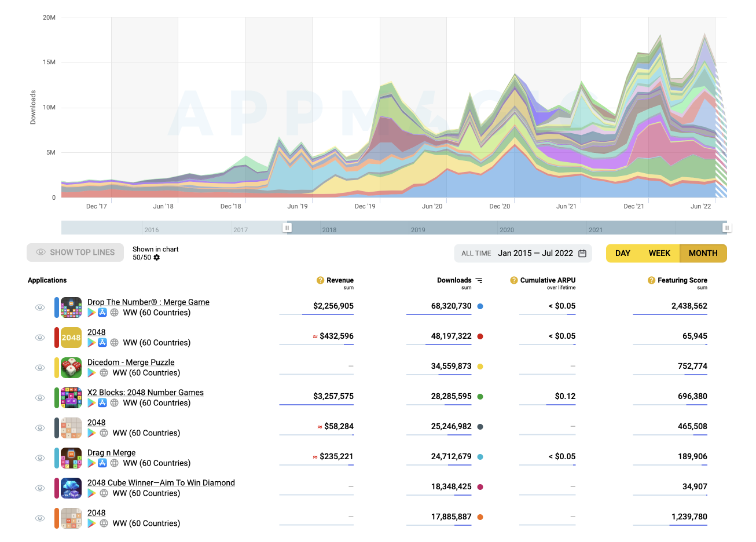Hide the Dicedom - Merge Puzzle row
This screenshot has height=542, width=756.
pyautogui.click(x=40, y=368)
